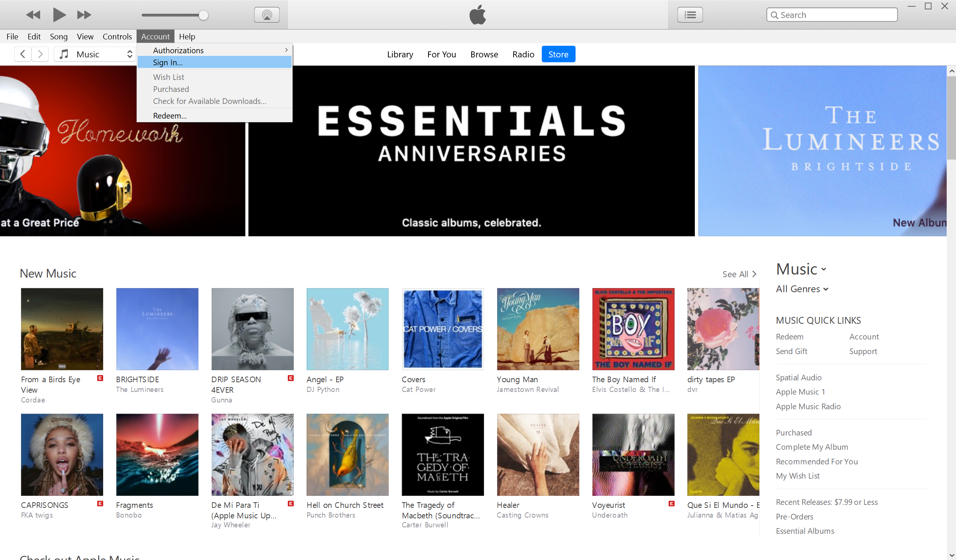This screenshot has height=560, width=956.
Task: Expand the All Genres dropdown
Action: pos(801,289)
